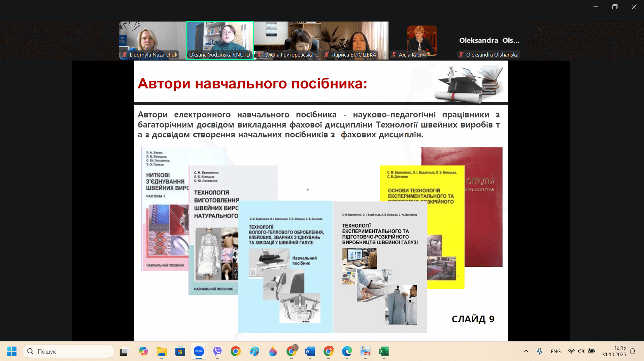This screenshot has height=361, width=644.
Task: Launch Viber from the taskbar
Action: pyautogui.click(x=217, y=351)
